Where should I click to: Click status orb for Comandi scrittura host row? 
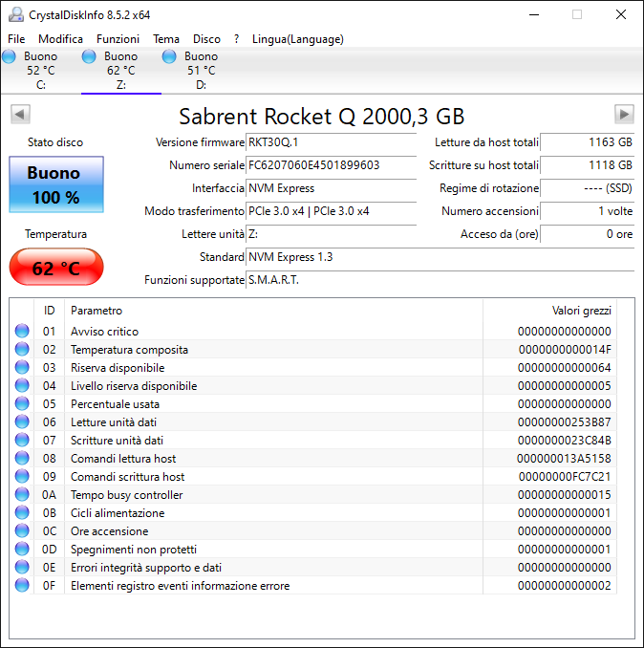(22, 477)
